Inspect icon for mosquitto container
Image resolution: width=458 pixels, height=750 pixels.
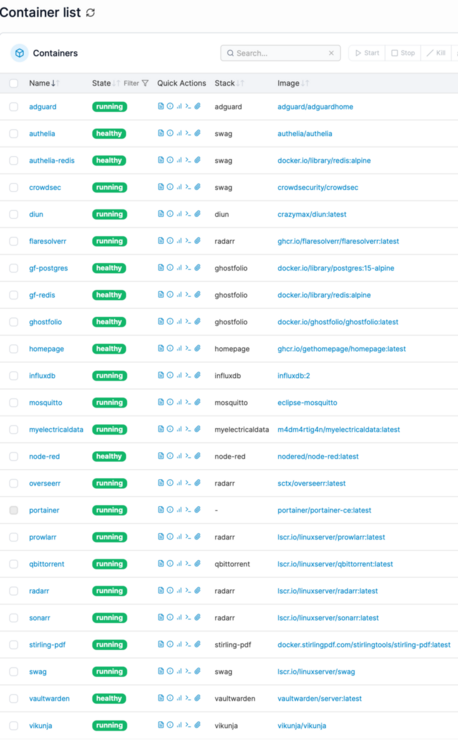170,402
